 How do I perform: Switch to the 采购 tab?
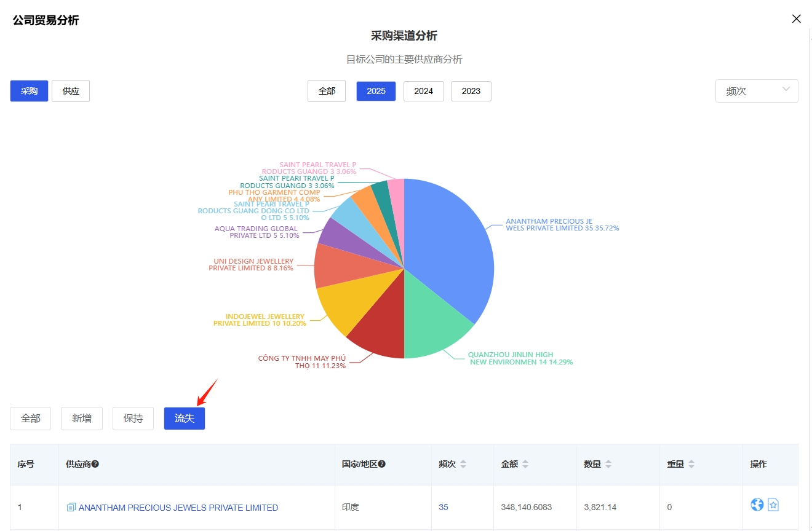[29, 91]
